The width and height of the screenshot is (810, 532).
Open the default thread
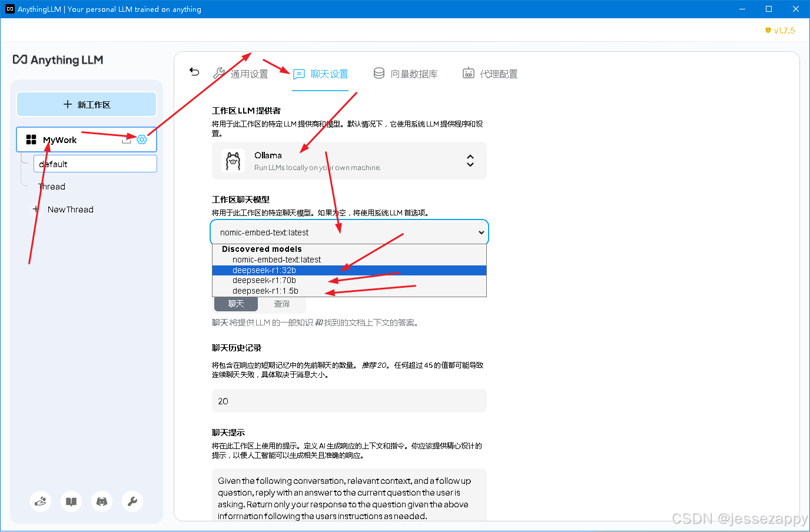pyautogui.click(x=95, y=164)
